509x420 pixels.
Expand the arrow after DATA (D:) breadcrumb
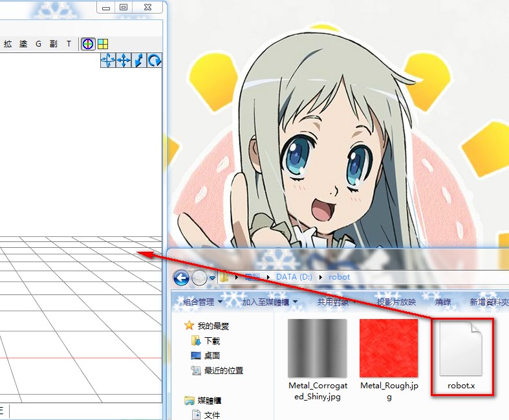(321, 277)
